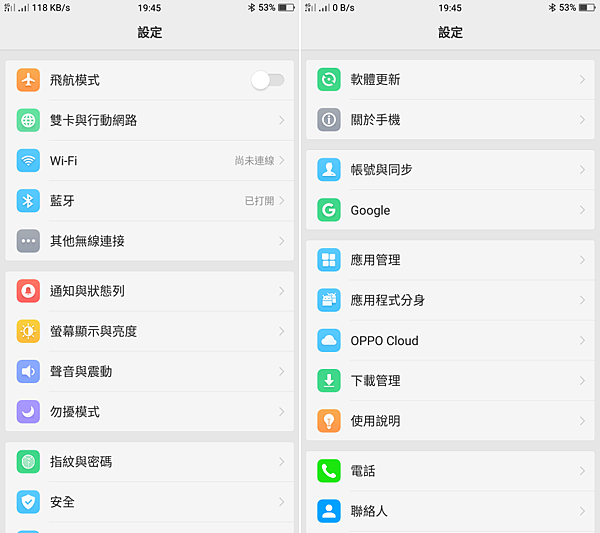Tap the speaker icon for 聲音與震動
The image size is (600, 533).
point(28,372)
